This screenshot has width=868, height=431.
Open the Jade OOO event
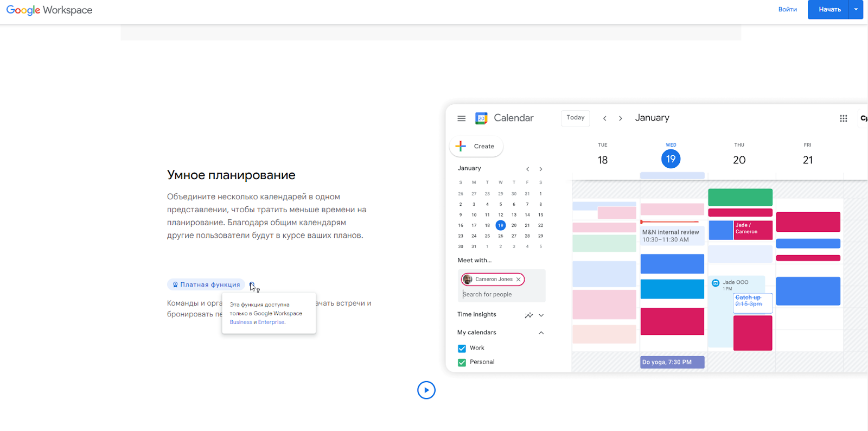click(x=736, y=284)
